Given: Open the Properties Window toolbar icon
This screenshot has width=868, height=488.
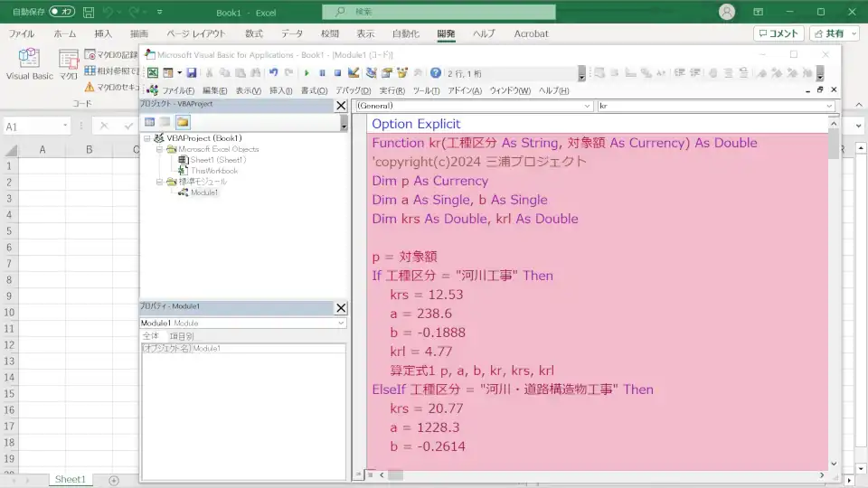Looking at the screenshot, I should pos(386,73).
